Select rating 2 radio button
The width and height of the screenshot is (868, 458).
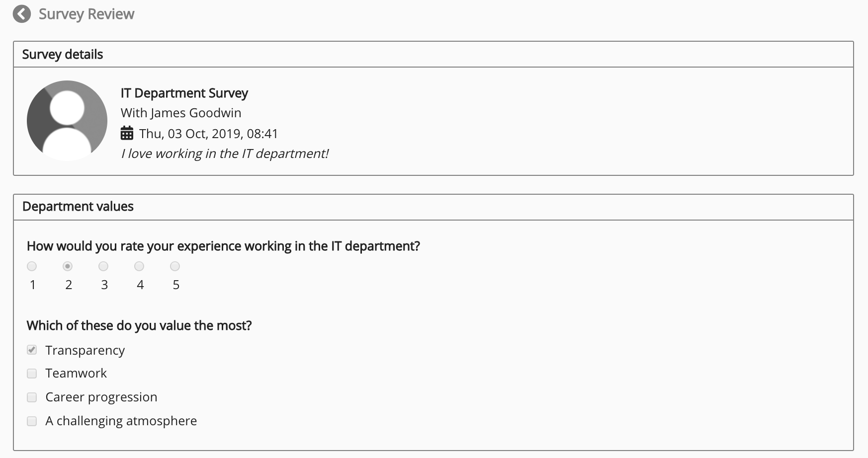coord(68,267)
